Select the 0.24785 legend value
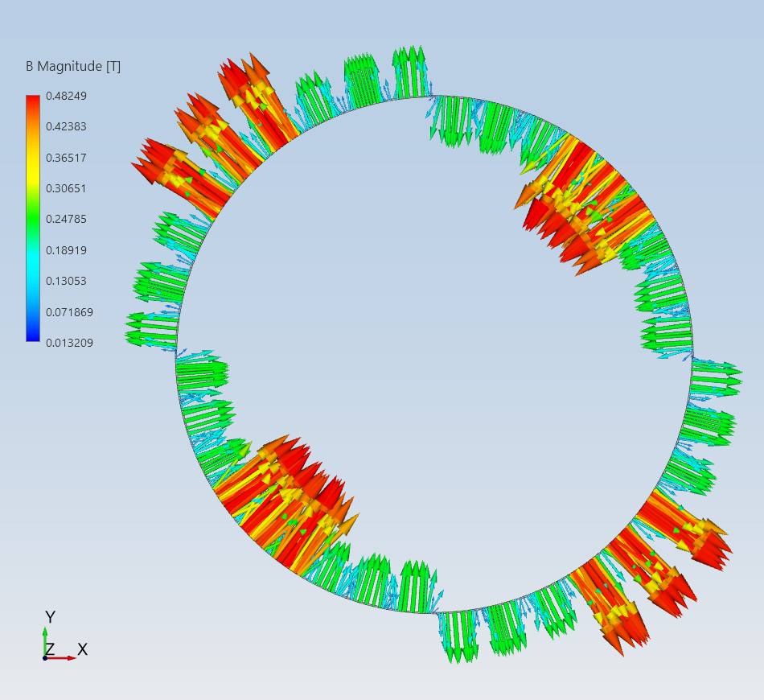764x700 pixels. tap(66, 220)
